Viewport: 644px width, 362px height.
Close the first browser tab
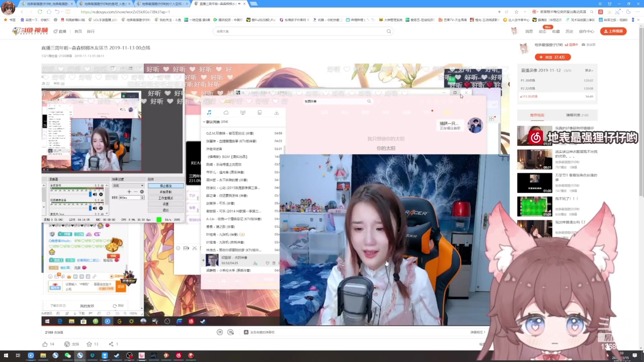(71, 4)
